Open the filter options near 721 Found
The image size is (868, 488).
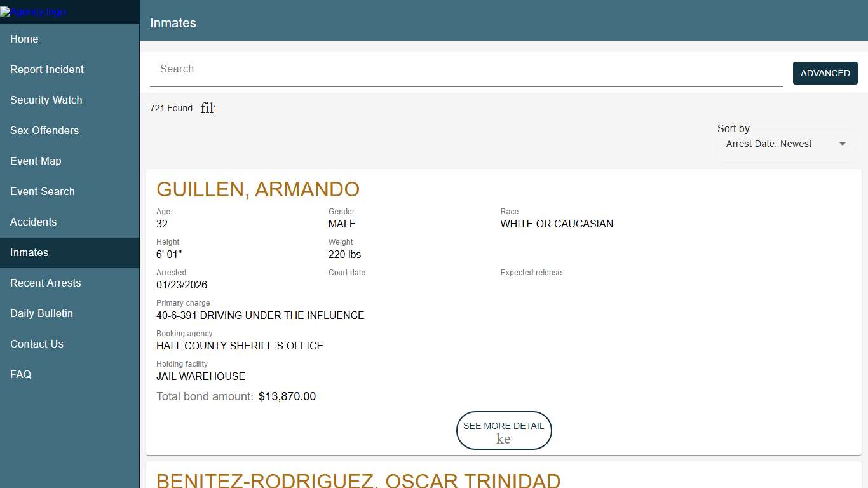click(x=208, y=108)
